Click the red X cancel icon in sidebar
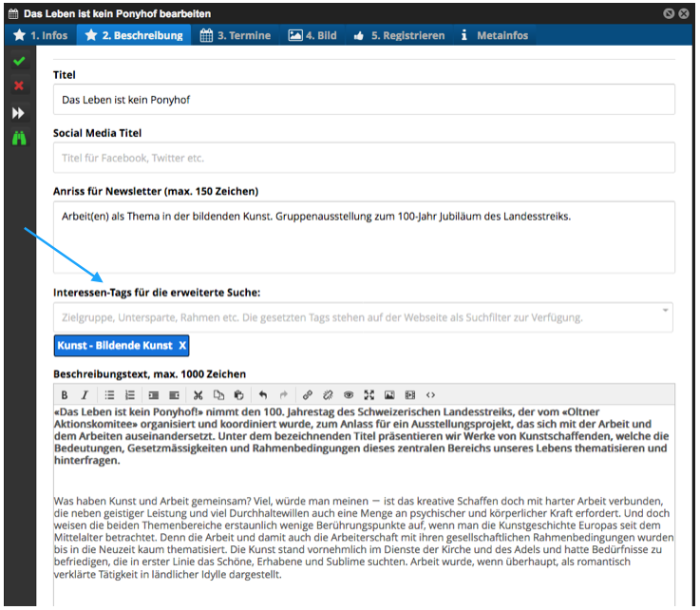 pyautogui.click(x=18, y=86)
